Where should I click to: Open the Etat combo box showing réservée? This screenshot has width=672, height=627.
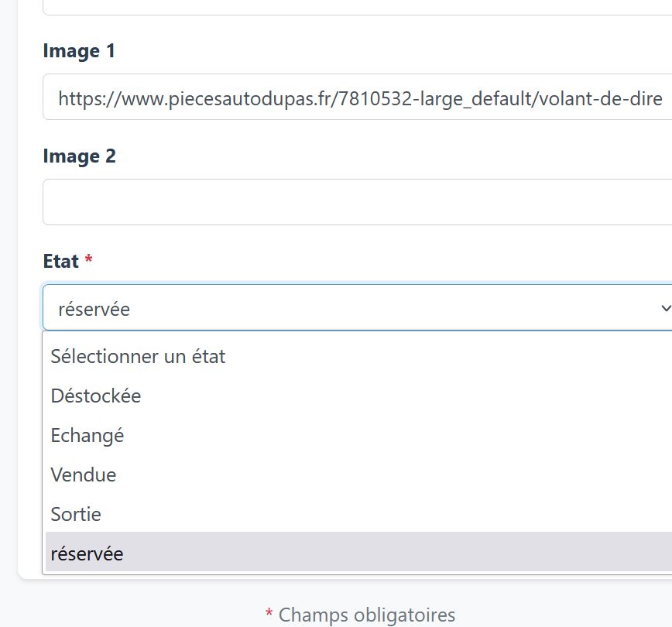tap(357, 307)
